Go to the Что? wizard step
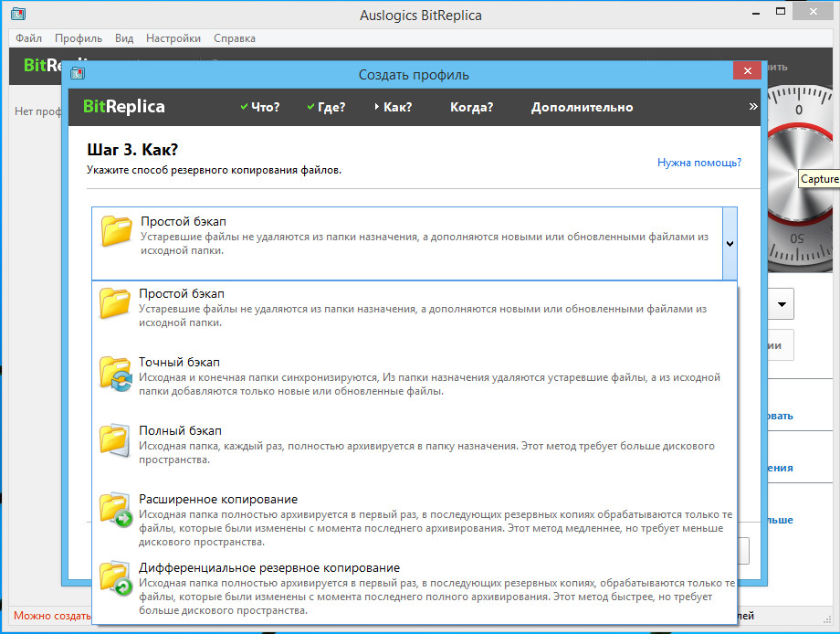 coord(260,107)
